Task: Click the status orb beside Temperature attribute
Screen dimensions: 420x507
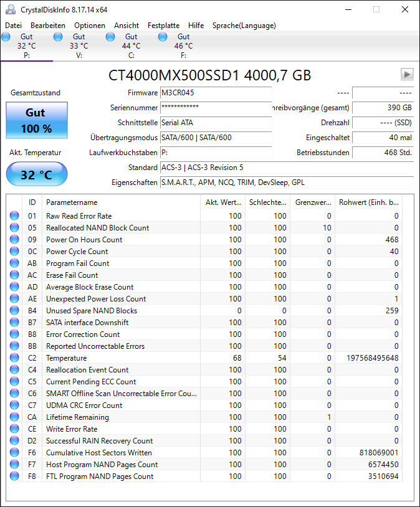Action: 14,358
